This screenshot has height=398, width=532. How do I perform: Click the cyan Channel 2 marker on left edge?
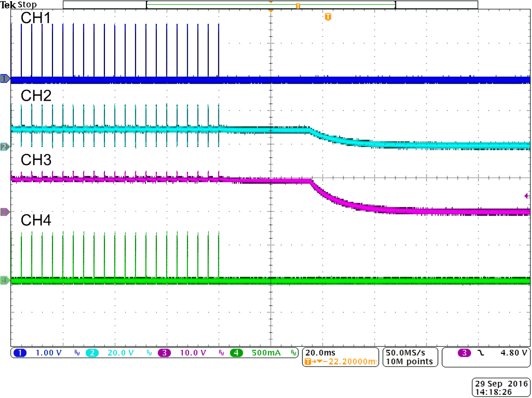tap(4, 147)
